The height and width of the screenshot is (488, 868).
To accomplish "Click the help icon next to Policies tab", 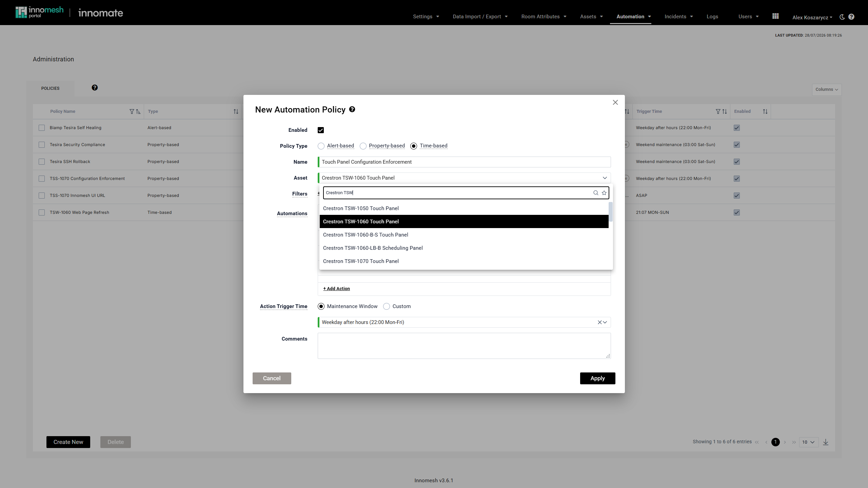I will (x=95, y=87).
